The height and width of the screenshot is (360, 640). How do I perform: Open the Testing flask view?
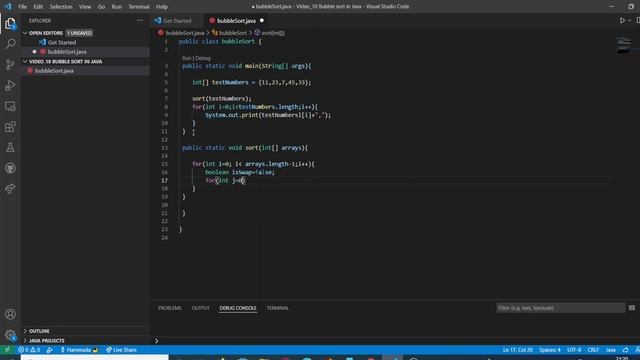(x=10, y=147)
